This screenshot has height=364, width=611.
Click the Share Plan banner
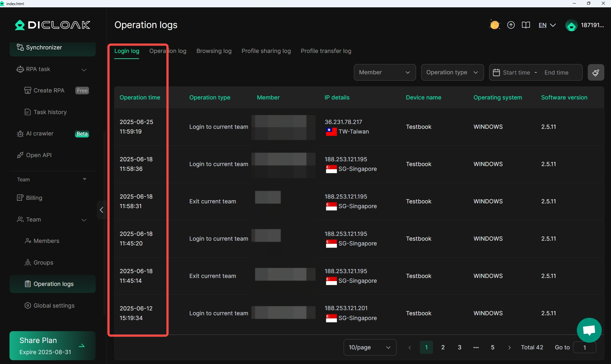[53, 346]
